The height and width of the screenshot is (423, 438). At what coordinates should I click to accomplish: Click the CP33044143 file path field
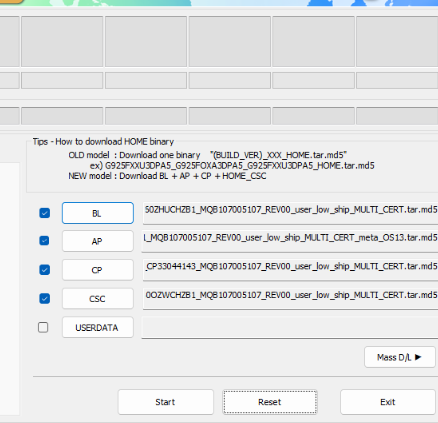pos(290,269)
